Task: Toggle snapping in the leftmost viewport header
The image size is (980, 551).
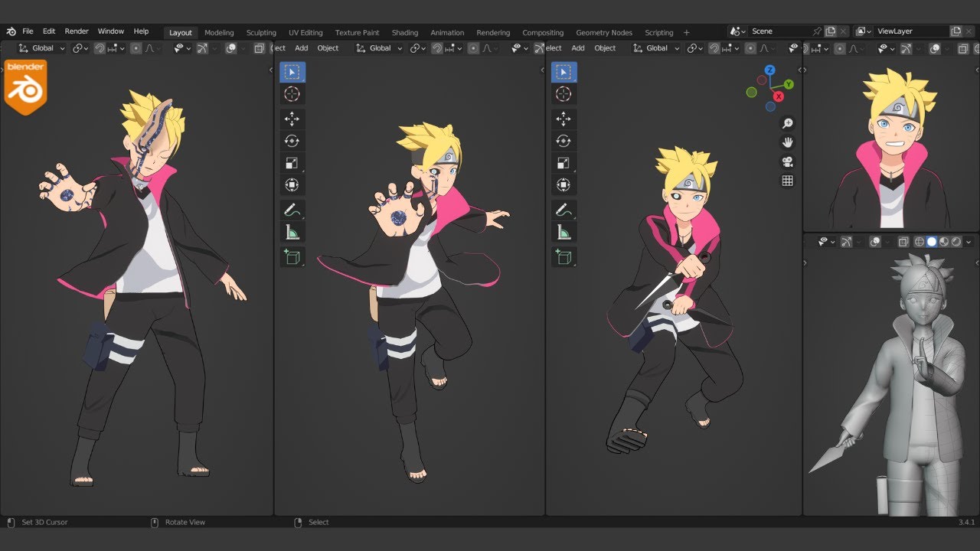Action: tap(99, 48)
